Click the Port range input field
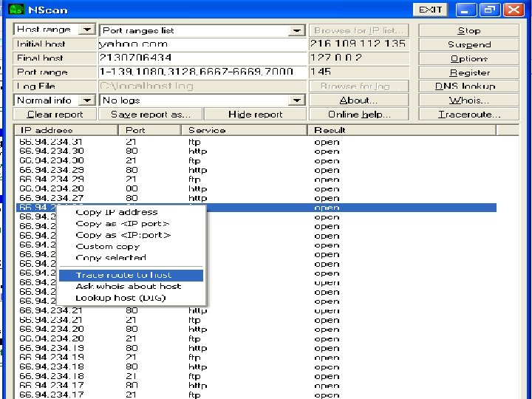 pyautogui.click(x=202, y=72)
